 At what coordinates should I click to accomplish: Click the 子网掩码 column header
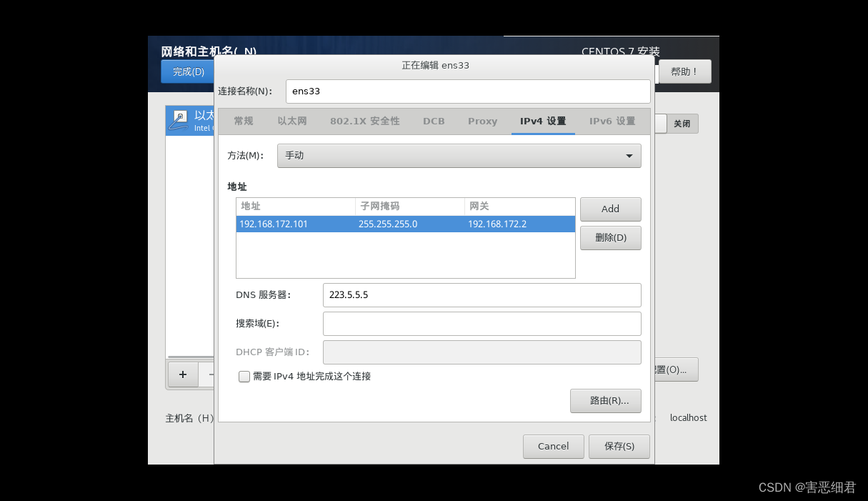(410, 207)
